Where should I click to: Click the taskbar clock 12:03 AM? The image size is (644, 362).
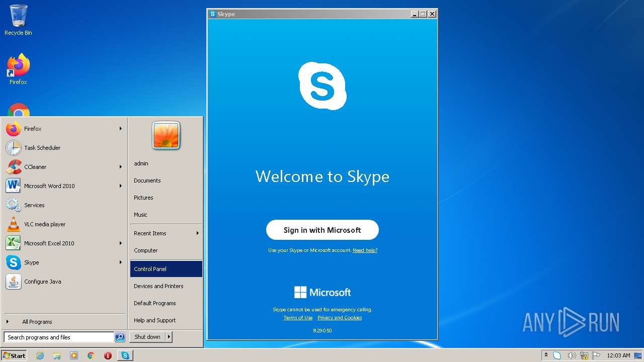point(618,355)
